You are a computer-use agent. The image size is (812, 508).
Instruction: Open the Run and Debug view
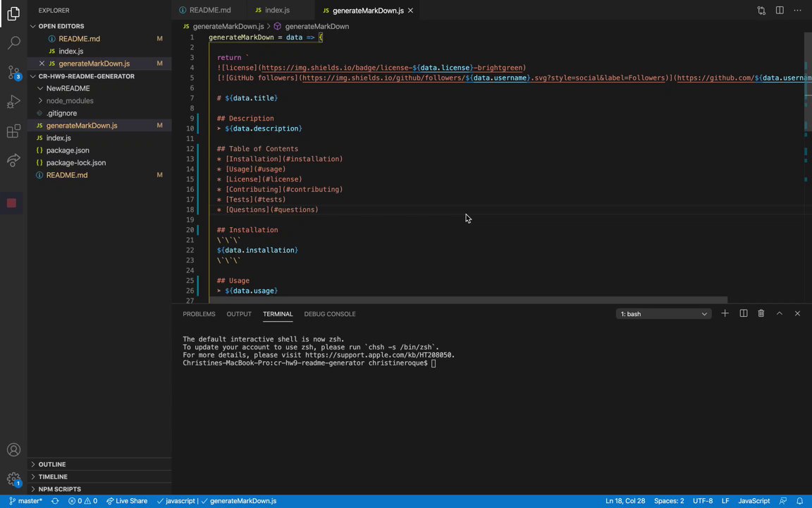[x=13, y=102]
